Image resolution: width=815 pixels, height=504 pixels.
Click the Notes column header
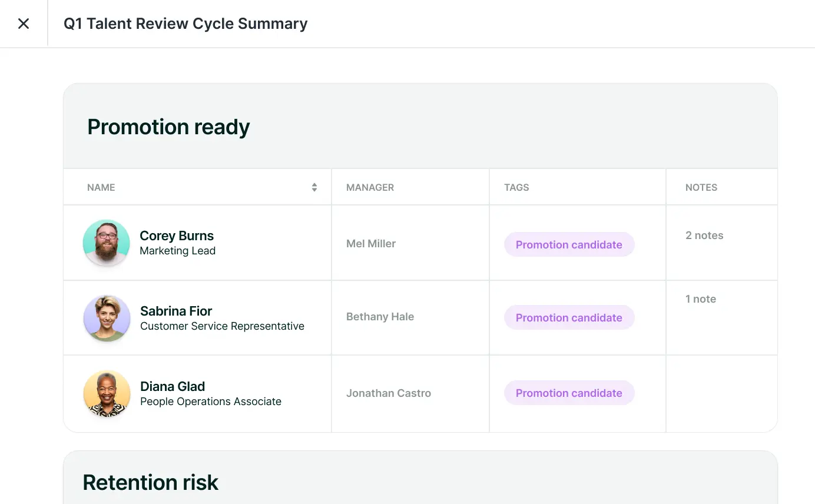click(701, 187)
